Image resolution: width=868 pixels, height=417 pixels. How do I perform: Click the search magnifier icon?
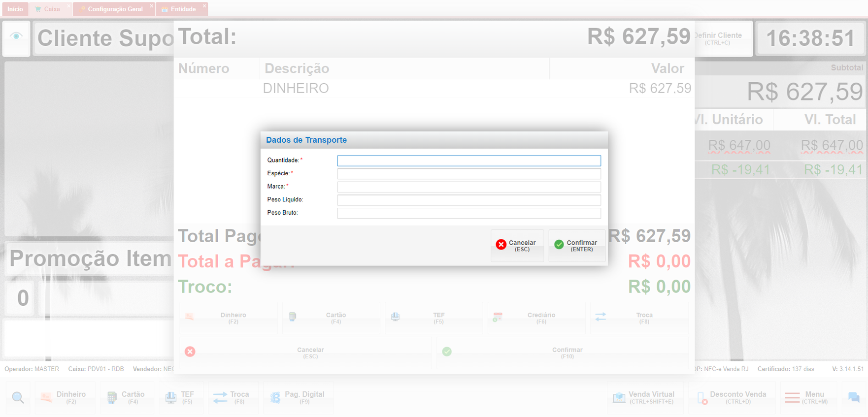coord(18,398)
